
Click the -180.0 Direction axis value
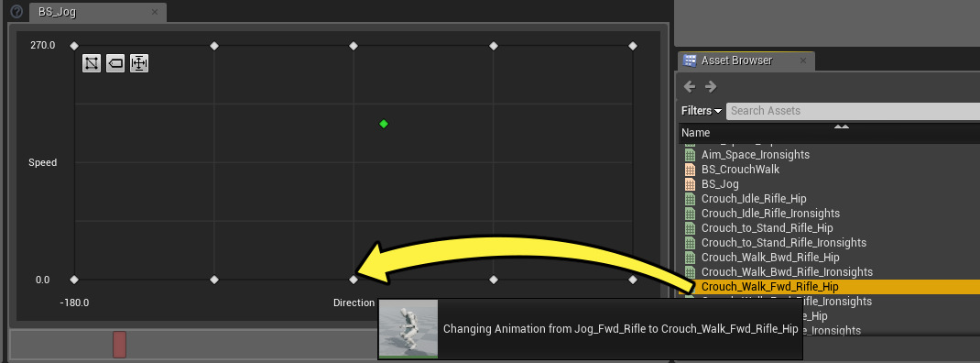point(74,302)
